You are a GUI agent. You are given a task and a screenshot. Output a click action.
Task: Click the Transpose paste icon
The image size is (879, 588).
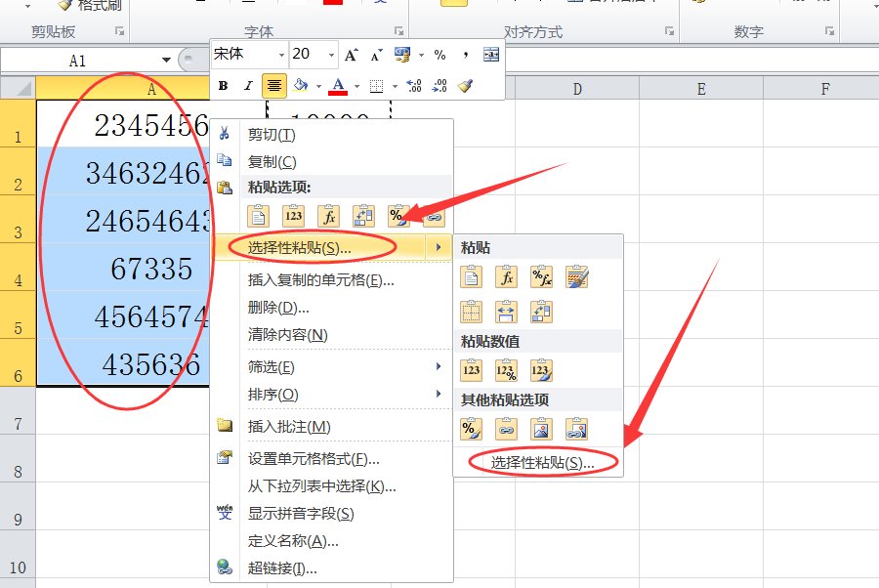coord(542,311)
